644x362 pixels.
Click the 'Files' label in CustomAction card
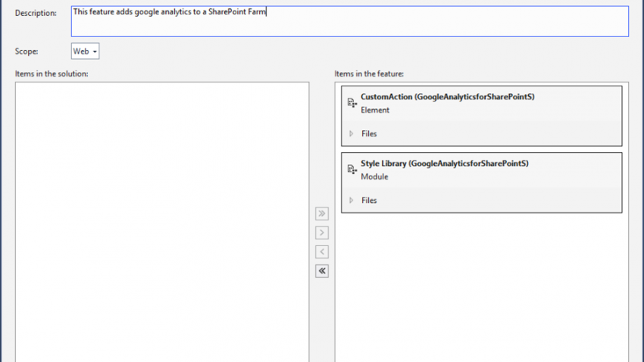pos(369,133)
